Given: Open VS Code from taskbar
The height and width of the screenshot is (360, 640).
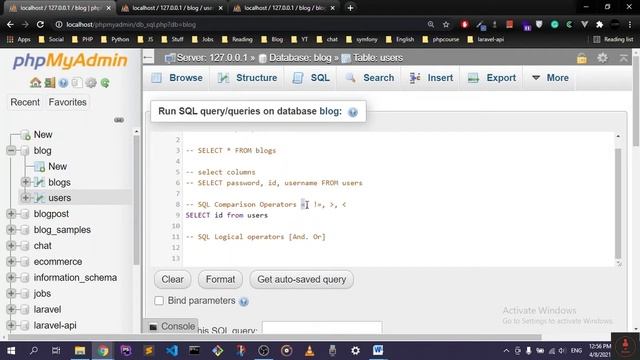Looking at the screenshot, I should pyautogui.click(x=172, y=350).
